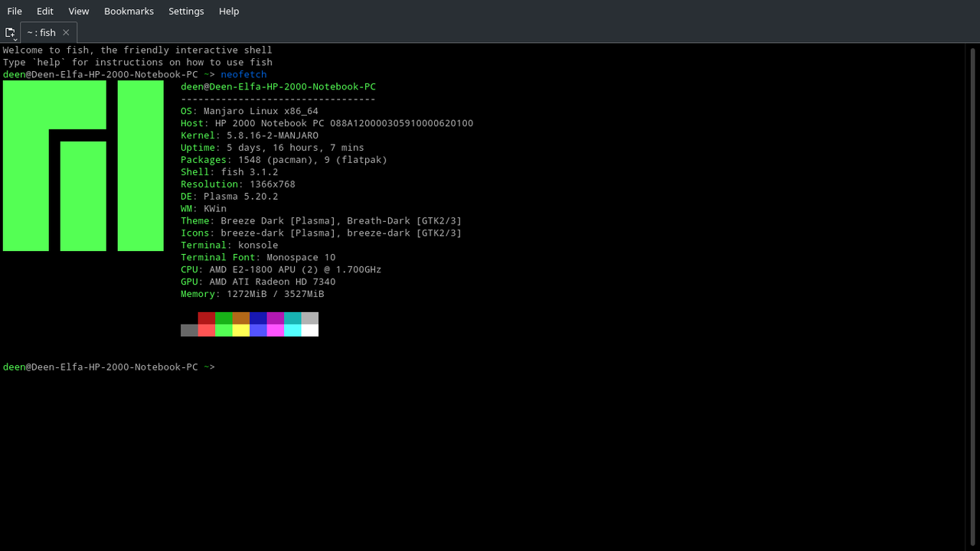Open the File menu
Screen dimensions: 980x551
pos(15,11)
